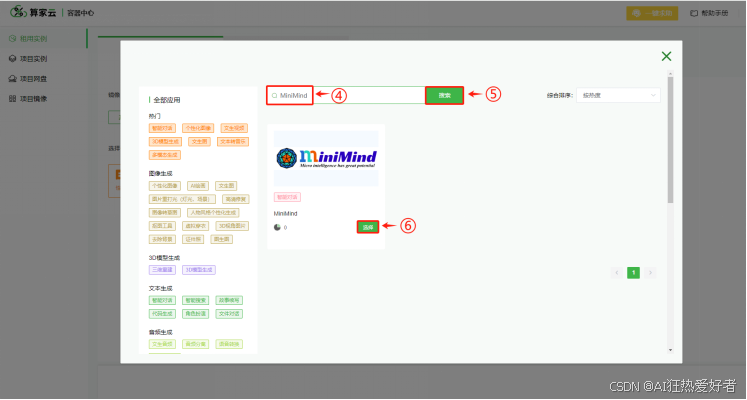The width and height of the screenshot is (747, 400).
Task: Filter by 三维重建 tag
Action: [162, 270]
